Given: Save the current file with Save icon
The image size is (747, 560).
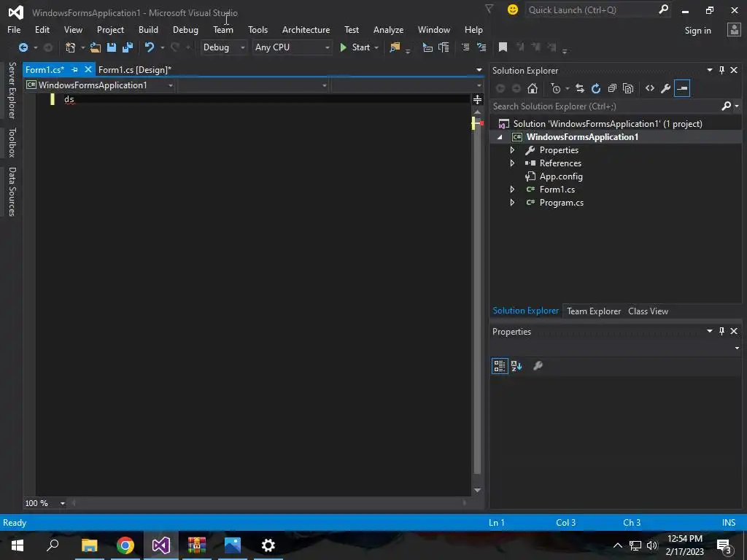Looking at the screenshot, I should point(112,47).
